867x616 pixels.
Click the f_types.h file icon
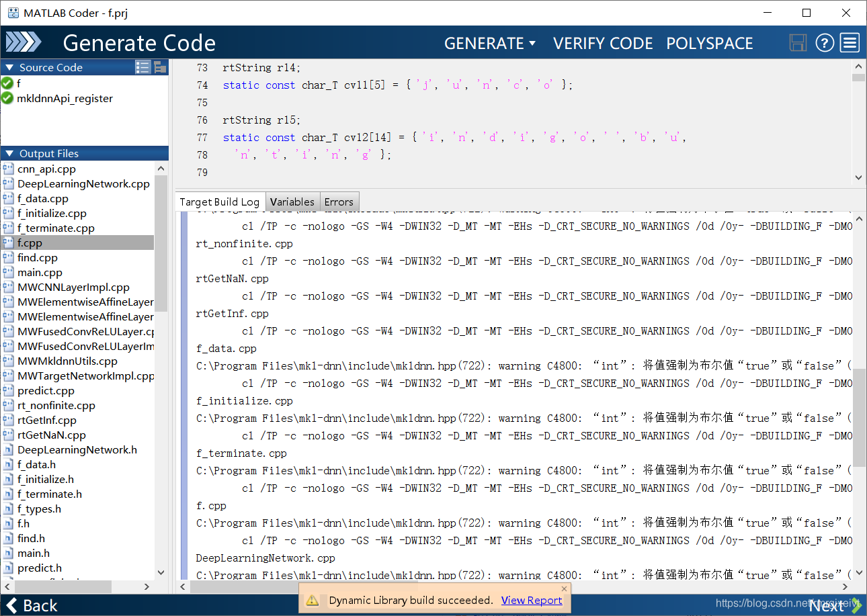pyautogui.click(x=8, y=509)
